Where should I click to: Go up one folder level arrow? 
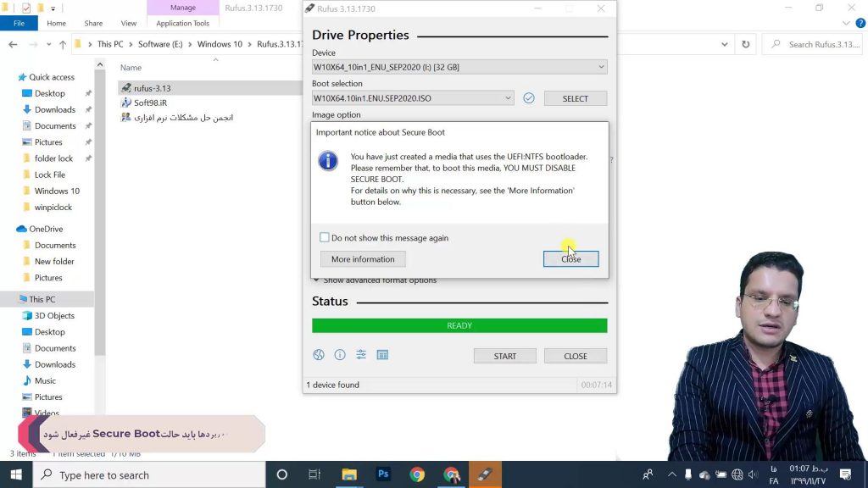[63, 44]
